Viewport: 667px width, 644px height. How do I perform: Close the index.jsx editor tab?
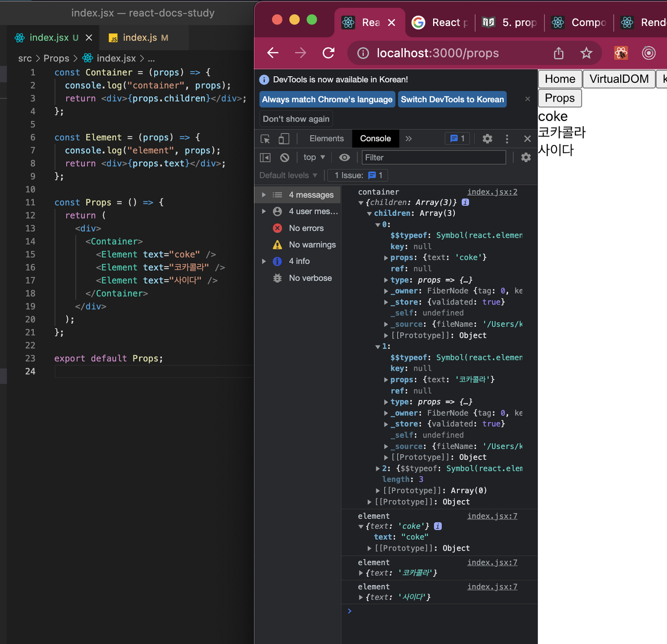point(89,38)
